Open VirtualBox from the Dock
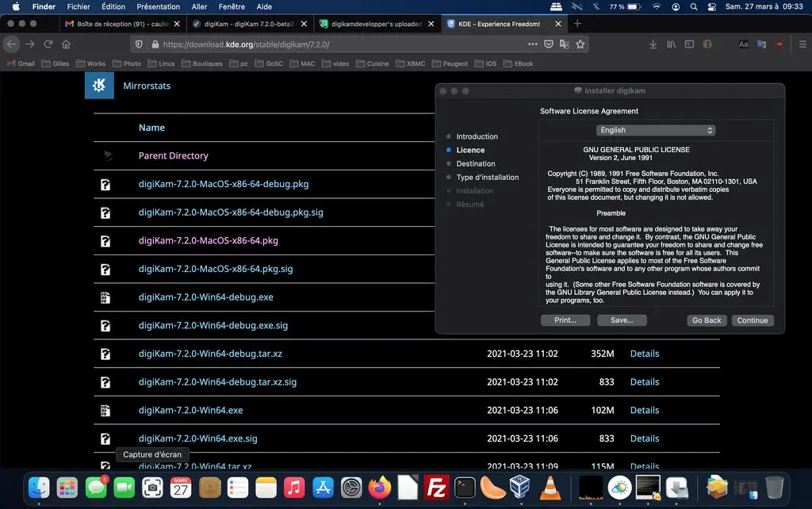The image size is (812, 509). (521, 488)
